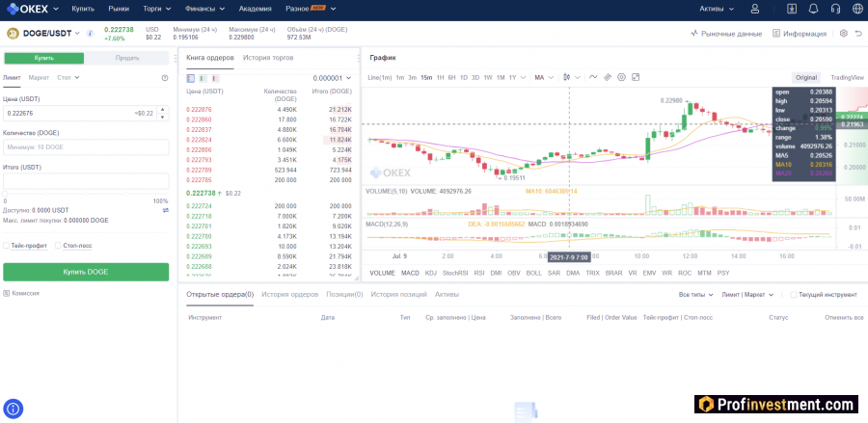The image size is (868, 423).
Task: Open the user account profile icon
Action: [754, 9]
